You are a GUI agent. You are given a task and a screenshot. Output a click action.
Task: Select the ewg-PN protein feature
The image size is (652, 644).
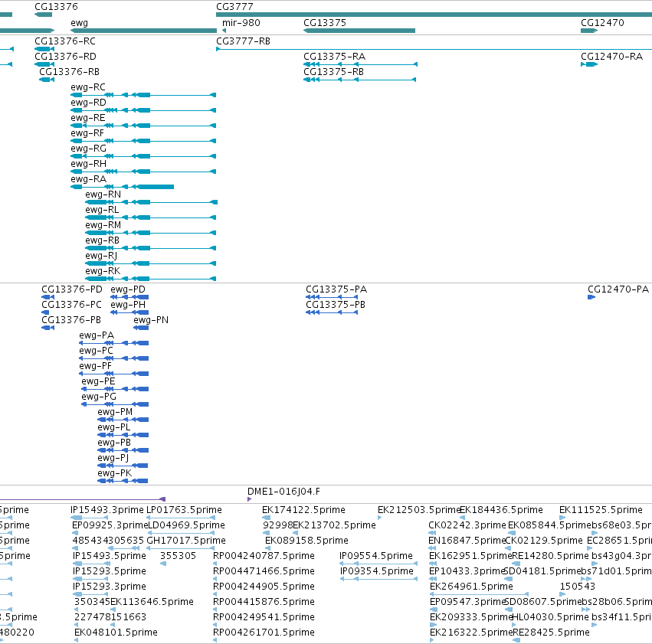pyautogui.click(x=141, y=328)
